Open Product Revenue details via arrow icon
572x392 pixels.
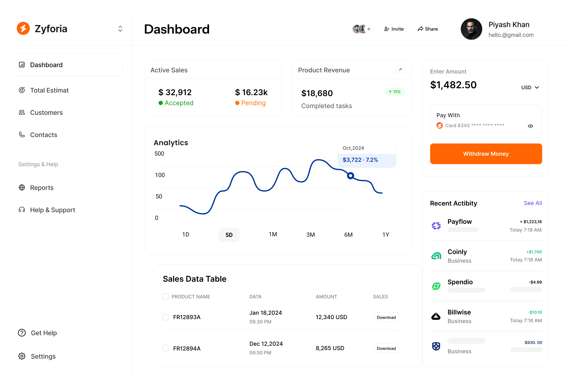(400, 70)
